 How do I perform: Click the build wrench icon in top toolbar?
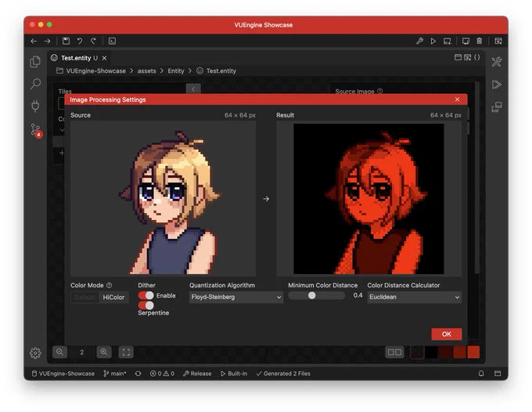pos(419,41)
